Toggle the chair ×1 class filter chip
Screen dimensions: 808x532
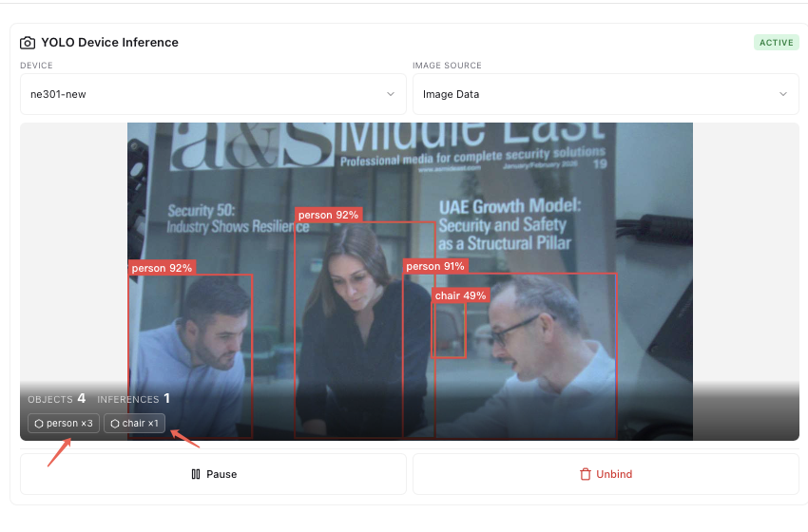[x=135, y=424]
